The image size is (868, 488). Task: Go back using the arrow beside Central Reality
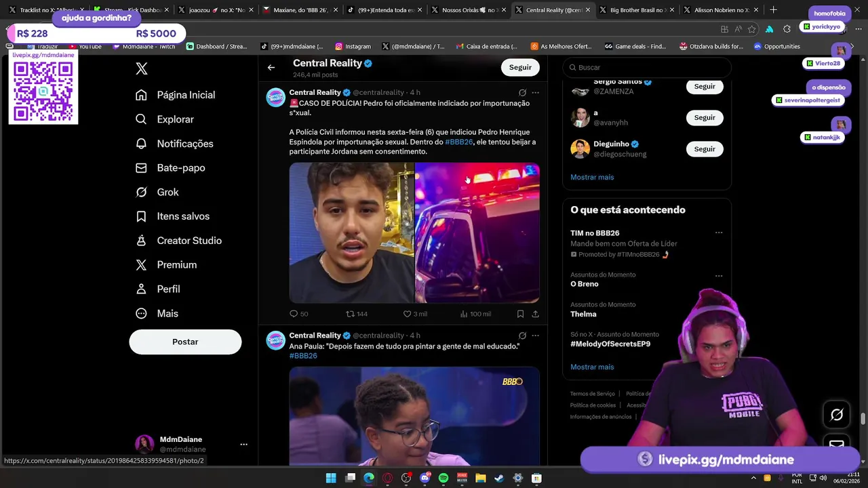[x=271, y=67]
